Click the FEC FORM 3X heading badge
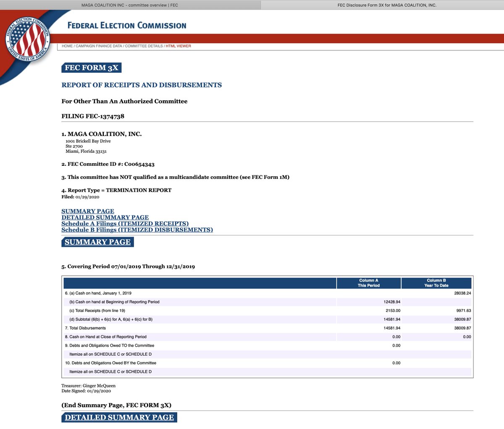Viewport: 504px width, 429px height. 92,68
